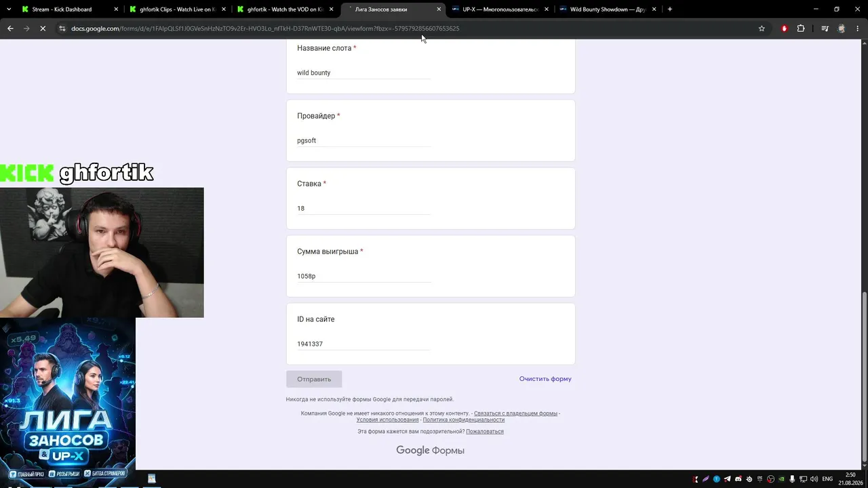Open Политика конфиденциальности link
Image resolution: width=868 pixels, height=488 pixels.
pyautogui.click(x=464, y=420)
